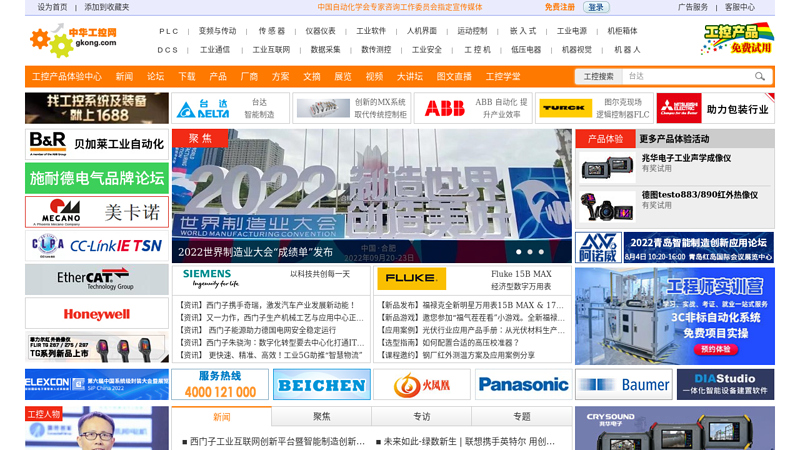Switch to the 专访 news tab
Screen dimensions: 800x450
[421, 416]
